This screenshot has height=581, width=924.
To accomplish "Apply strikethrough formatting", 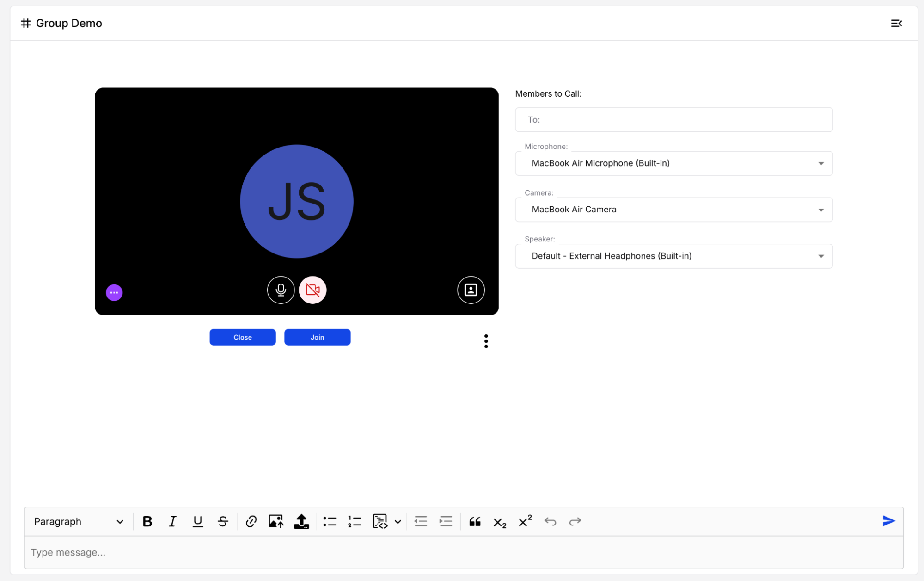I will 223,522.
